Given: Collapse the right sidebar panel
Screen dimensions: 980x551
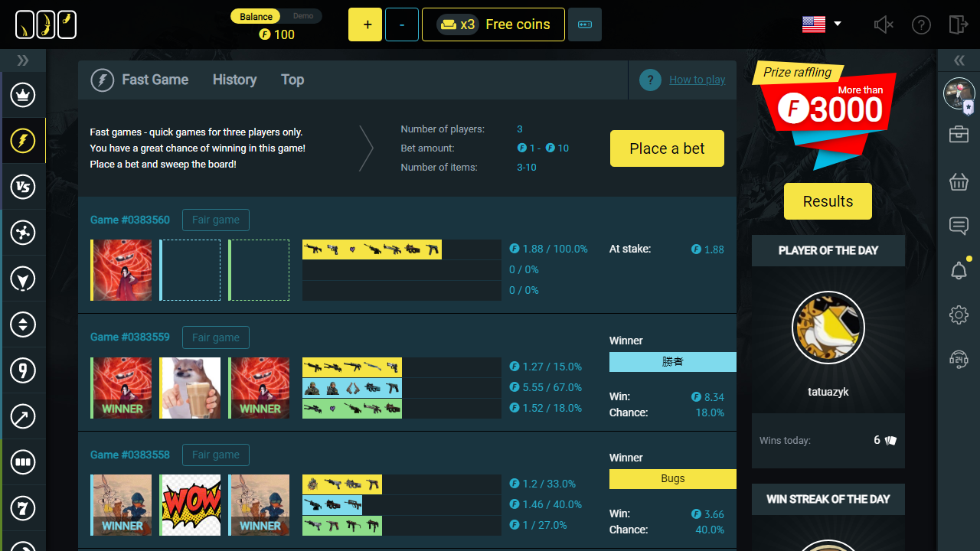Looking at the screenshot, I should tap(959, 60).
